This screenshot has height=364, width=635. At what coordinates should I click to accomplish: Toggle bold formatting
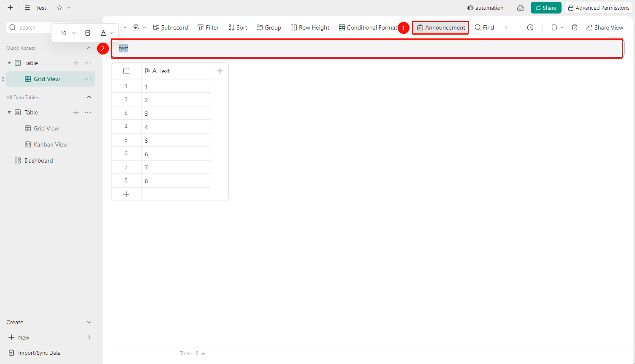pyautogui.click(x=88, y=33)
